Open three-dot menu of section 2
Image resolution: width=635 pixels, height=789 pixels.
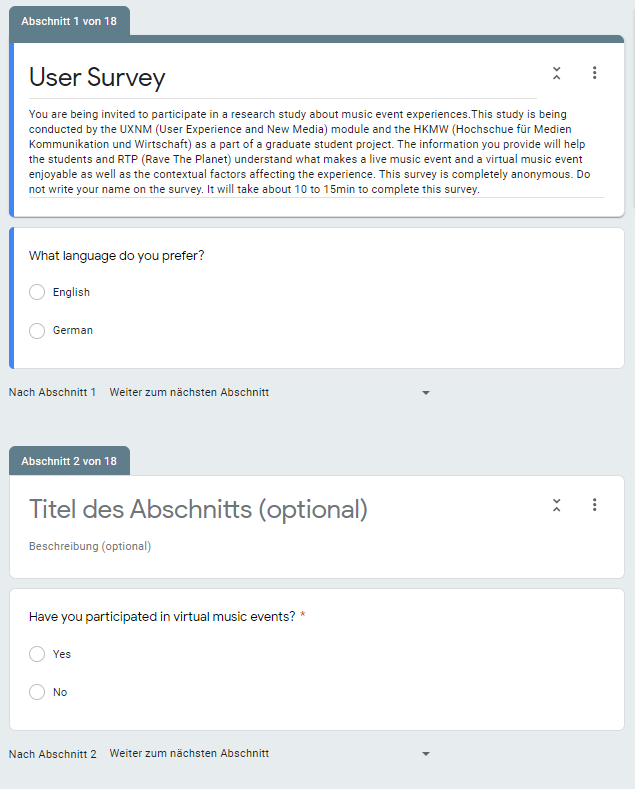click(x=594, y=505)
